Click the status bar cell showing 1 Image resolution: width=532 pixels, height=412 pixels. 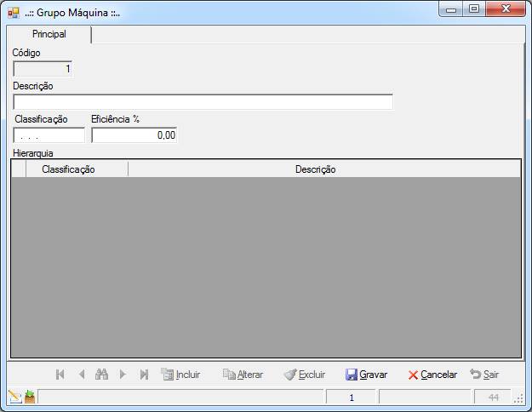click(352, 397)
